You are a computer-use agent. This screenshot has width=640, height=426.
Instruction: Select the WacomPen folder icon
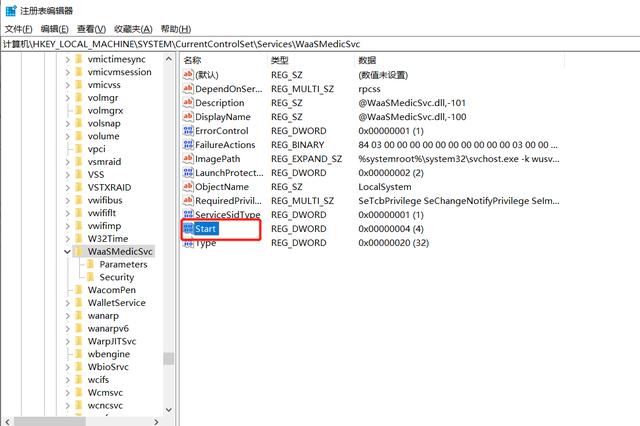click(x=79, y=290)
